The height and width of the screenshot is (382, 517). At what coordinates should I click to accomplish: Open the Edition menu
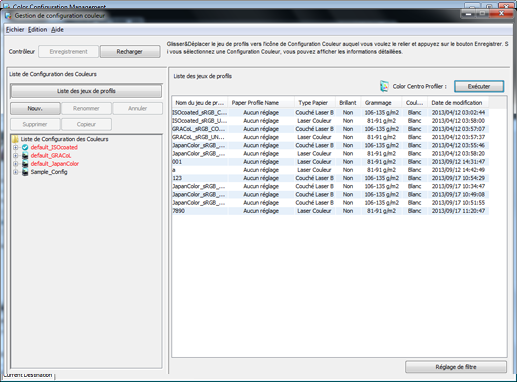coord(37,30)
